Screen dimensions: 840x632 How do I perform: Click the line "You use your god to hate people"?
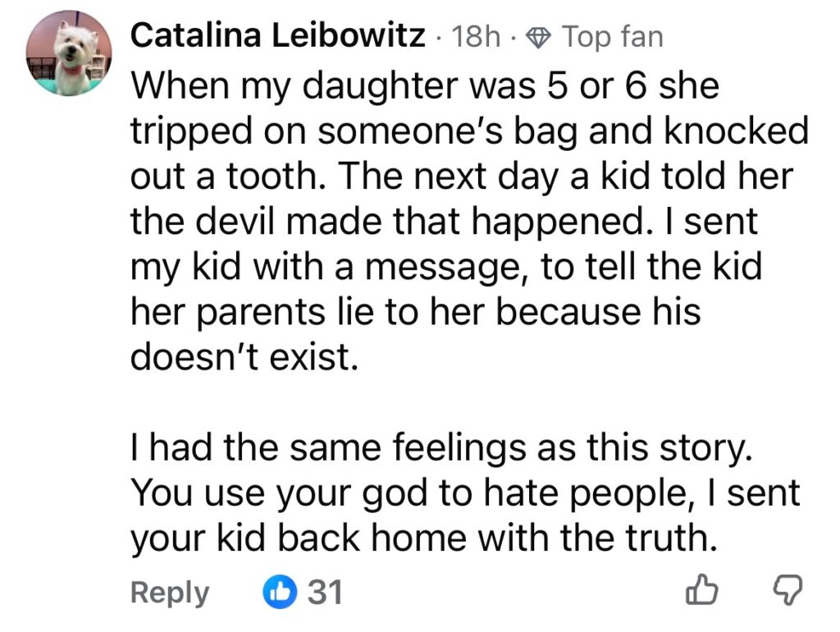(x=465, y=493)
